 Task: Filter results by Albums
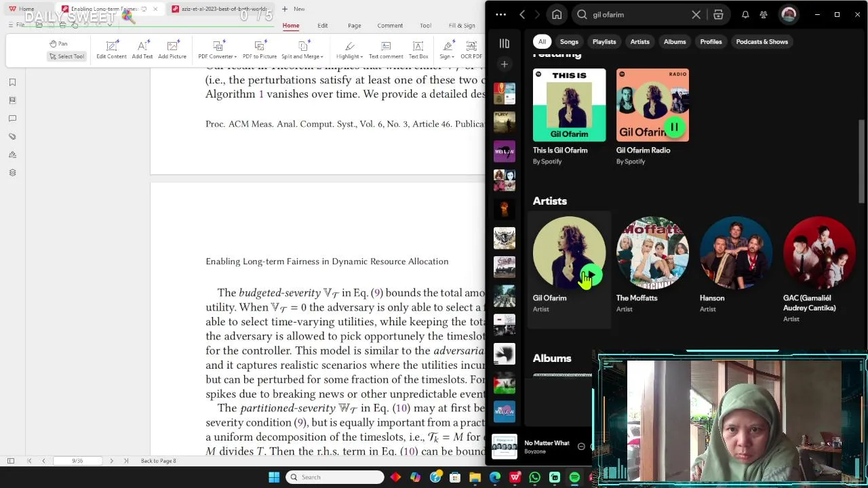tap(675, 41)
